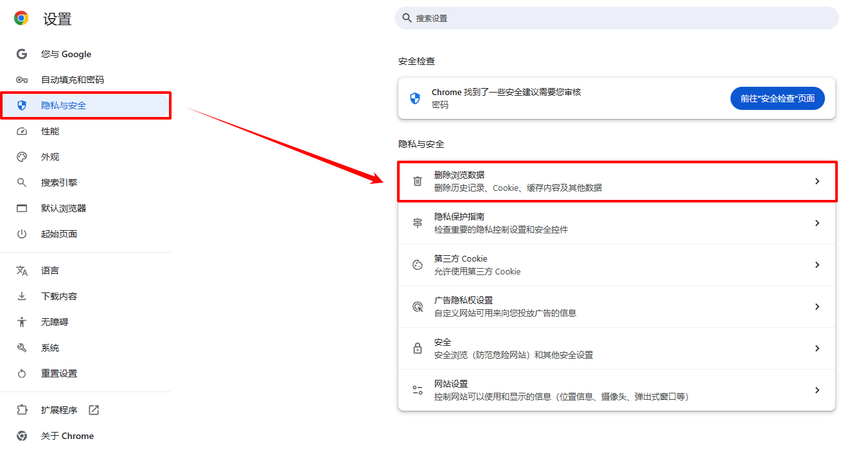Open 搜索引擎 settings section
Screen dimensions: 868x457
coord(85,183)
